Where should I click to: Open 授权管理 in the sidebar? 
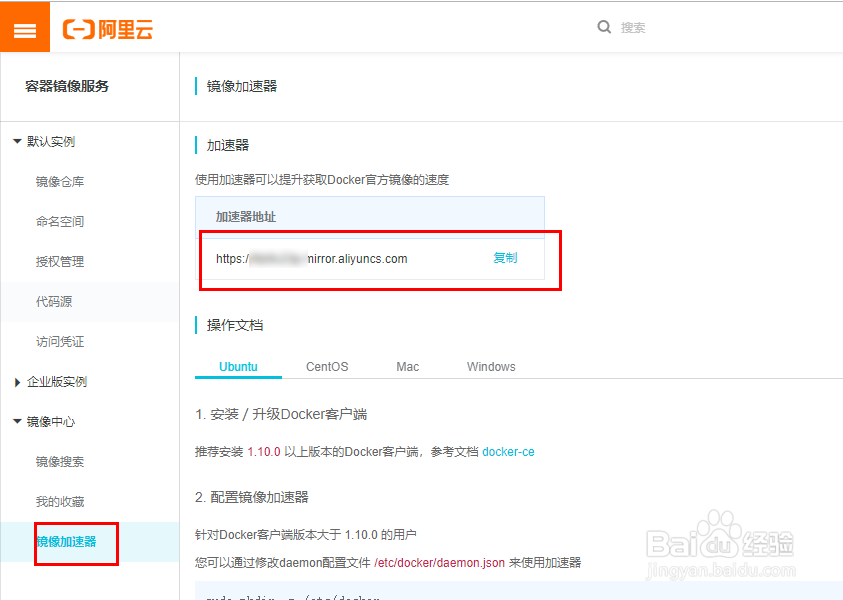[60, 262]
